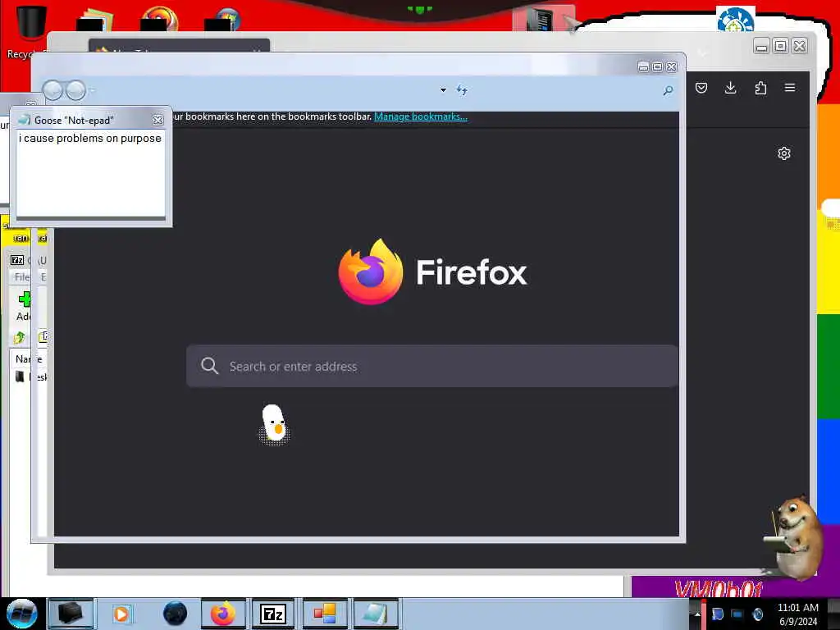Screen dimensions: 840x630
Task: Open the Firefox hamburger application menu
Action: [x=790, y=88]
